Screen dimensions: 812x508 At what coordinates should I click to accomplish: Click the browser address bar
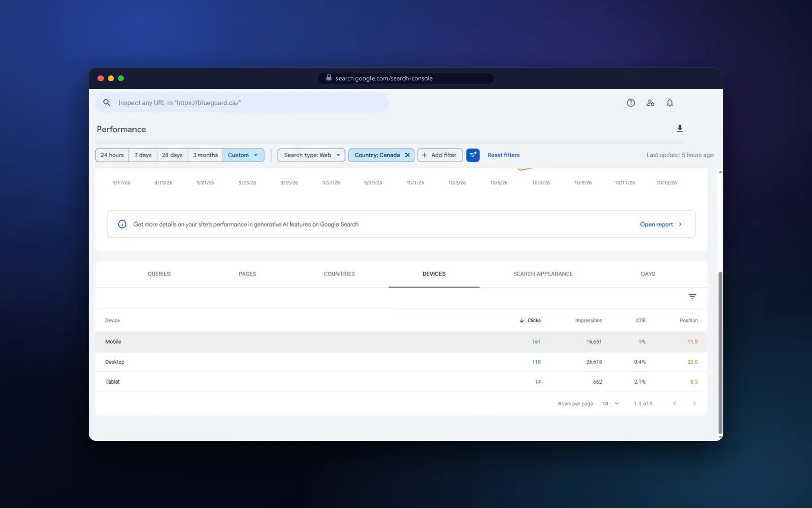click(x=406, y=78)
